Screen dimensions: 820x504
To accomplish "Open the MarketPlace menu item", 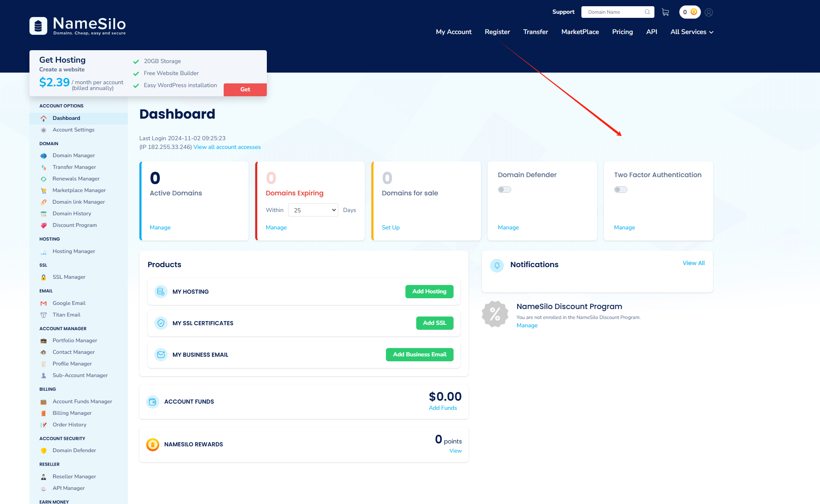I will (580, 32).
